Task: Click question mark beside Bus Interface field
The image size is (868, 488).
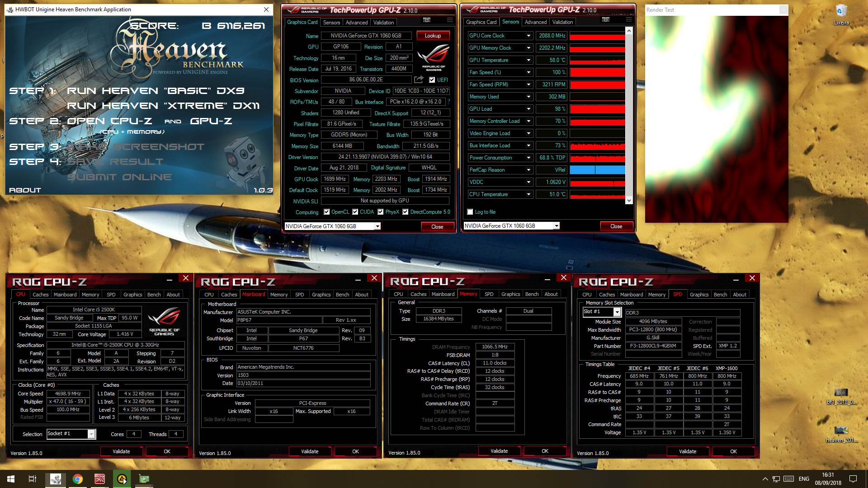Action: tap(448, 102)
